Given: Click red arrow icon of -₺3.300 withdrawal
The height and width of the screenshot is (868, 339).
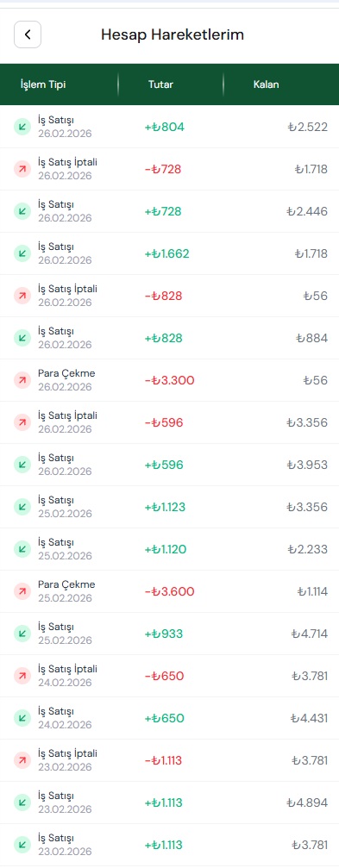Looking at the screenshot, I should [22, 380].
